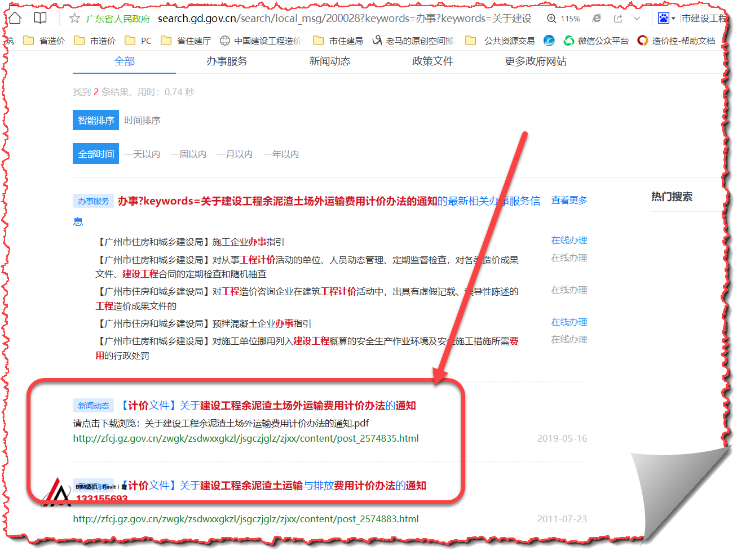
Task: Click the Baidu paw search engine icon
Action: tap(664, 19)
